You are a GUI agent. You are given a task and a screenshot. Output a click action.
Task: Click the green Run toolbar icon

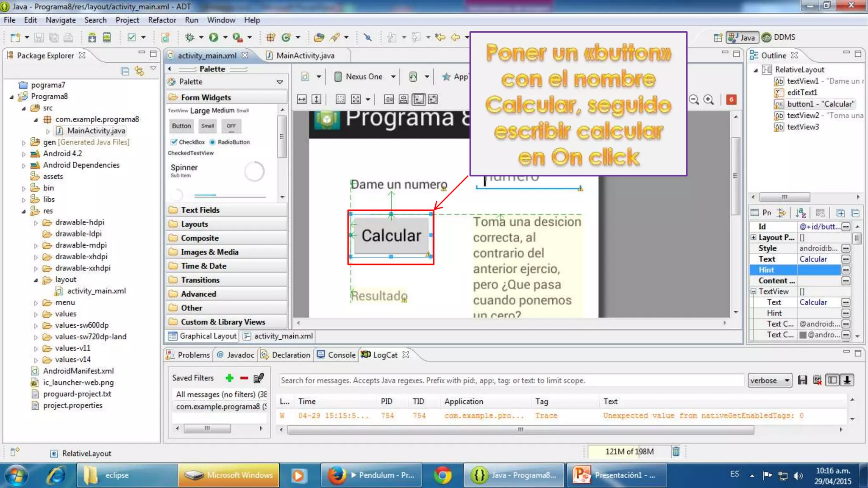(x=214, y=38)
